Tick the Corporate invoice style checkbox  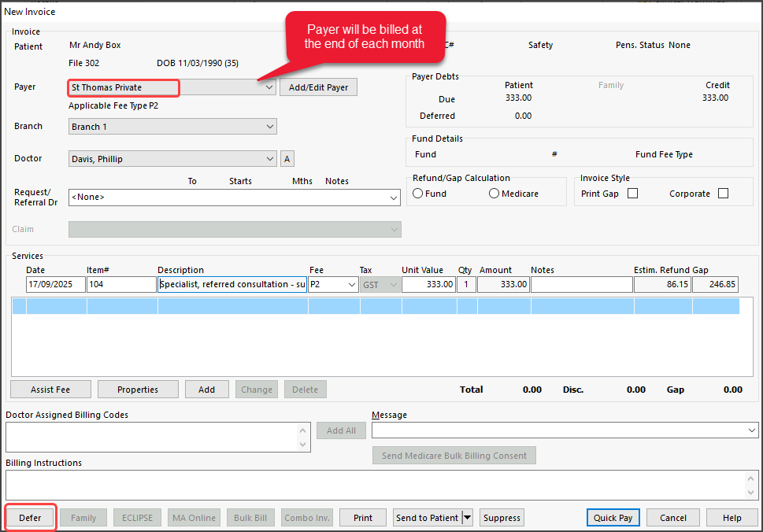tap(723, 194)
